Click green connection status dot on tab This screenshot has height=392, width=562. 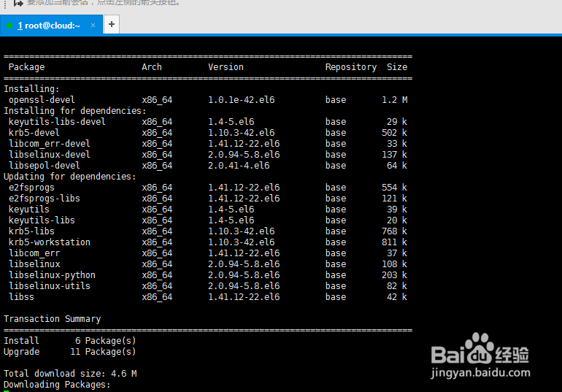(x=9, y=26)
